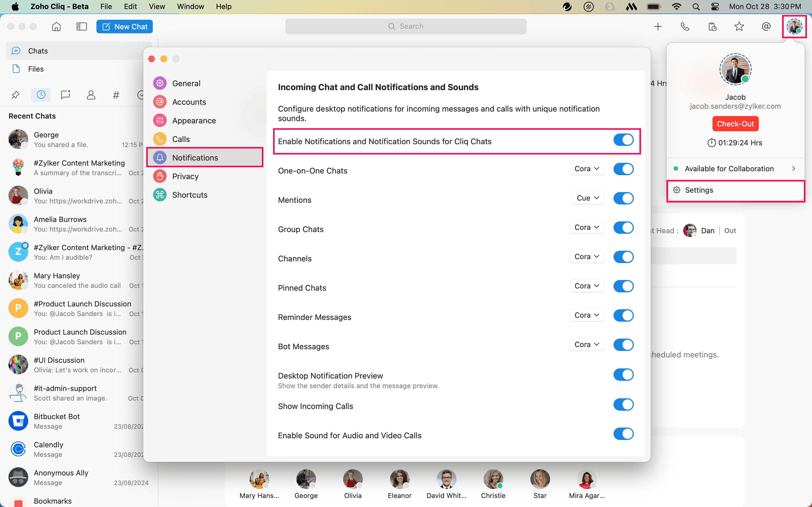This screenshot has width=812, height=507.
Task: Select Privacy in settings sidebar
Action: pos(185,176)
